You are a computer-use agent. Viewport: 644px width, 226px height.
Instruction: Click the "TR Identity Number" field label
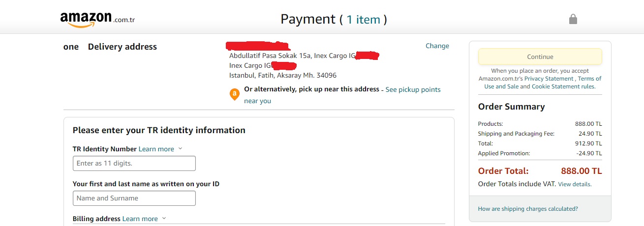[x=104, y=149]
